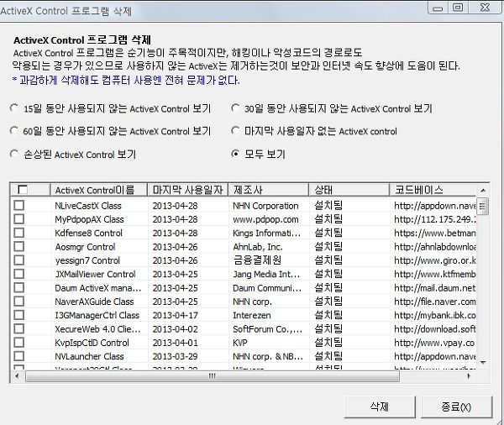Check the I3GManagerCtrl Class row checkbox

coord(19,315)
